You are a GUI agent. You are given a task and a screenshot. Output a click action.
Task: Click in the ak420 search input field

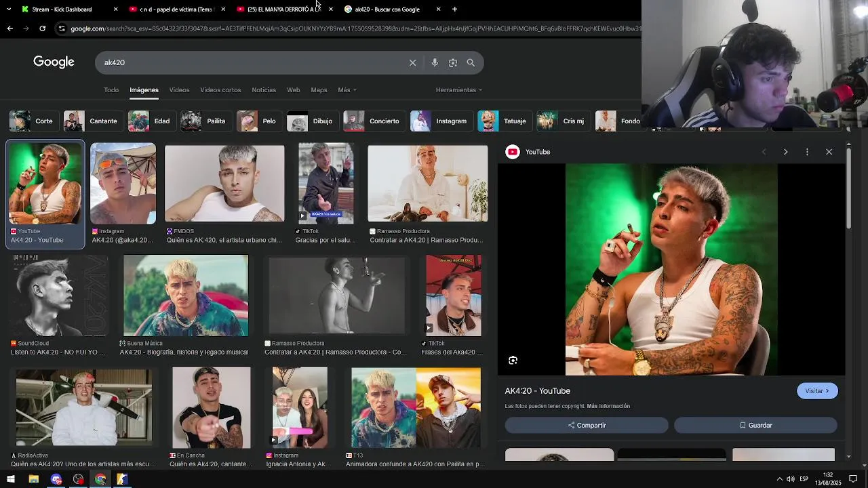[251, 62]
